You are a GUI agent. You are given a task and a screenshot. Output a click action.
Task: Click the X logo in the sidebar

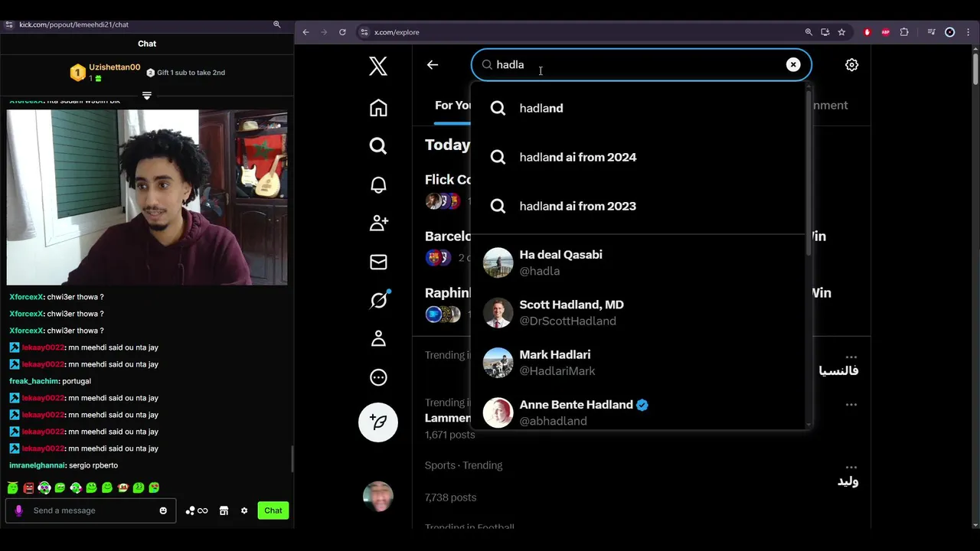[378, 66]
